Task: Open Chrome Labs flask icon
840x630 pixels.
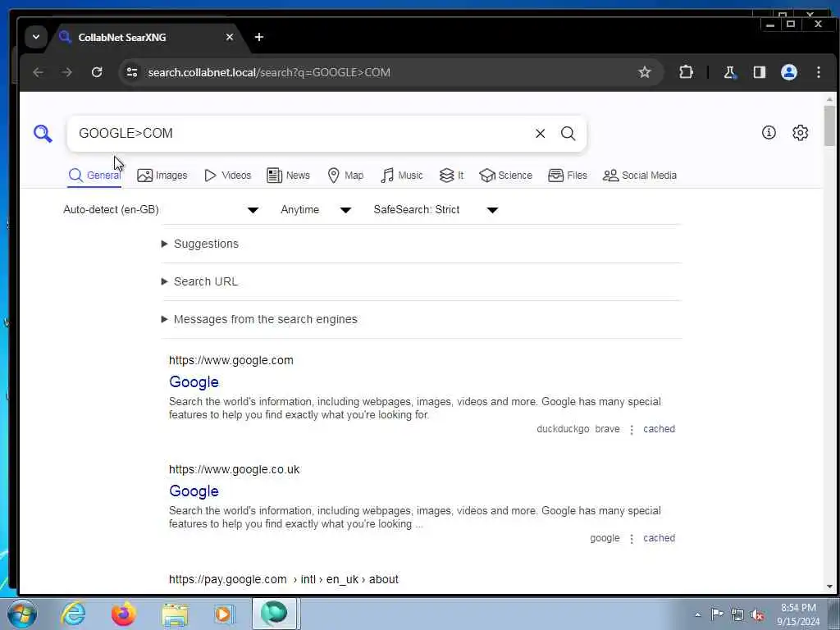Action: (729, 72)
